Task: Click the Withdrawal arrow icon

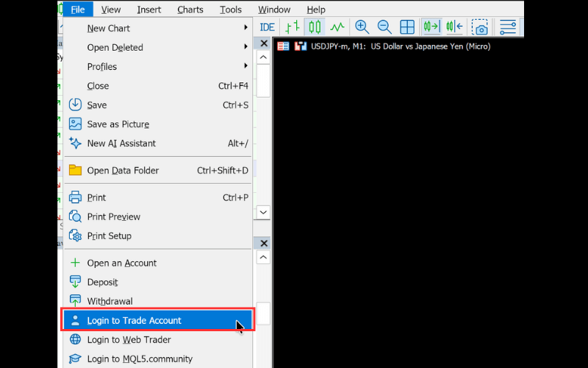Action: (x=75, y=300)
